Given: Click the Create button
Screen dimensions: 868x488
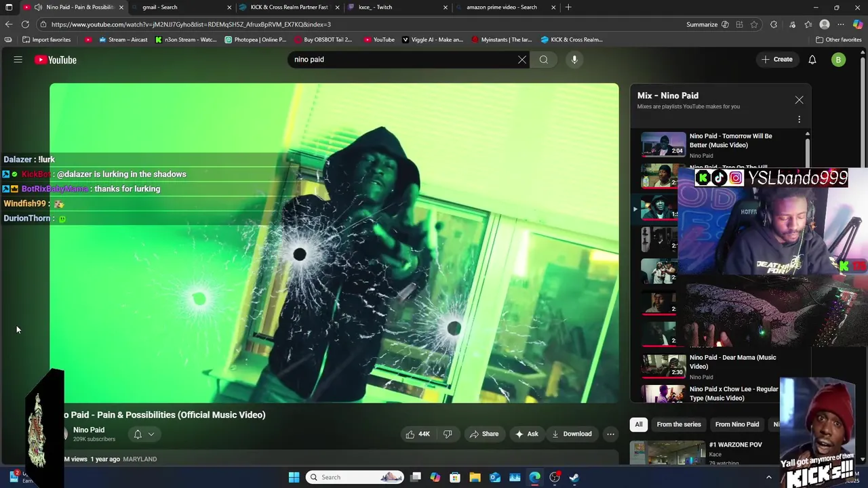Looking at the screenshot, I should click(x=776, y=60).
